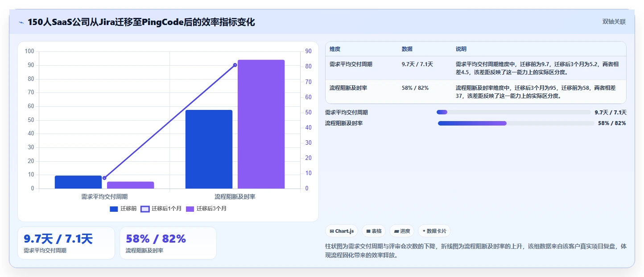Click x-axis label 需求平均交付周期
The image size is (644, 277).
[x=104, y=196]
